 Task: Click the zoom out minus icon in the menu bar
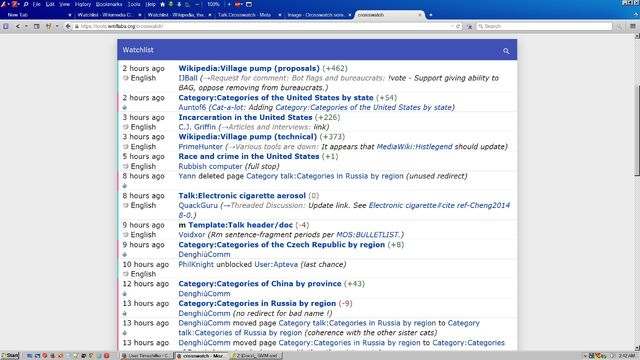click(197, 4)
